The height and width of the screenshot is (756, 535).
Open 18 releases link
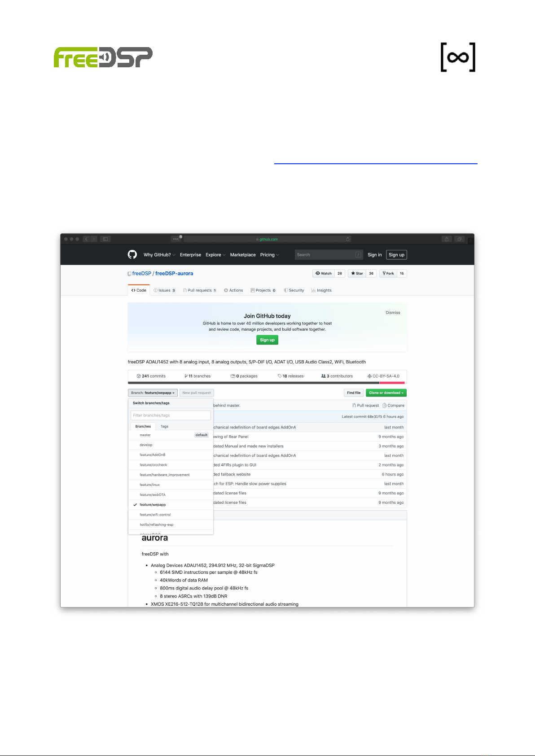(290, 376)
